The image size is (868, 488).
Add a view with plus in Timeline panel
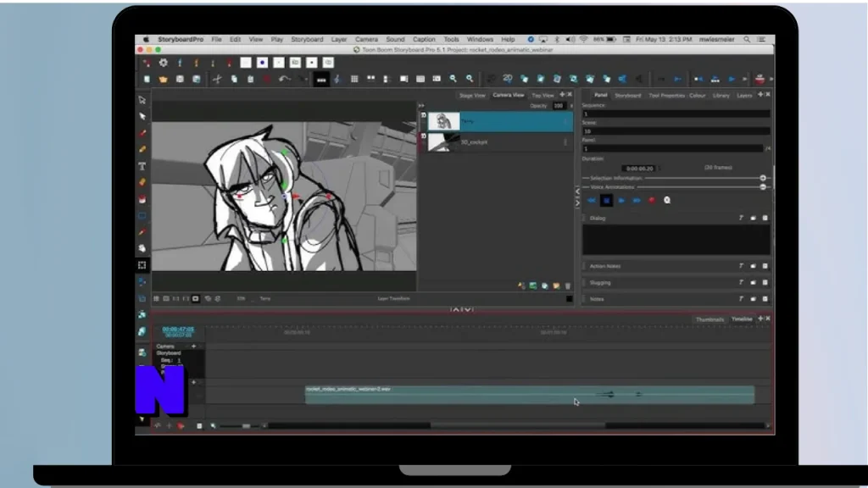coord(760,319)
